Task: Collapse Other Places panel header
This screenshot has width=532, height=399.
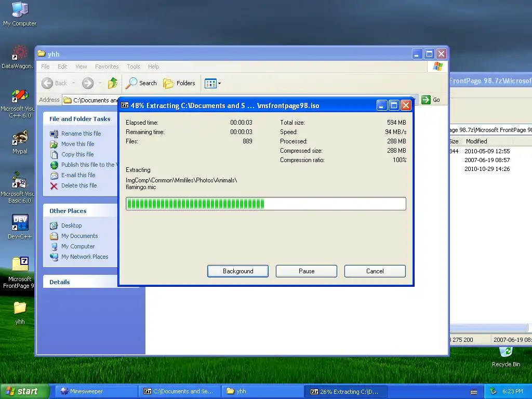Action: [x=81, y=211]
